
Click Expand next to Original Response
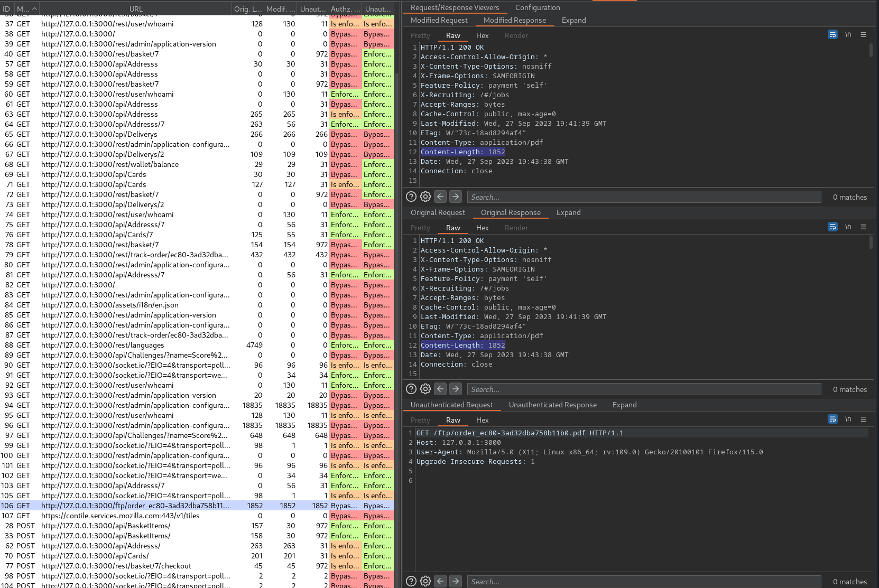point(568,212)
